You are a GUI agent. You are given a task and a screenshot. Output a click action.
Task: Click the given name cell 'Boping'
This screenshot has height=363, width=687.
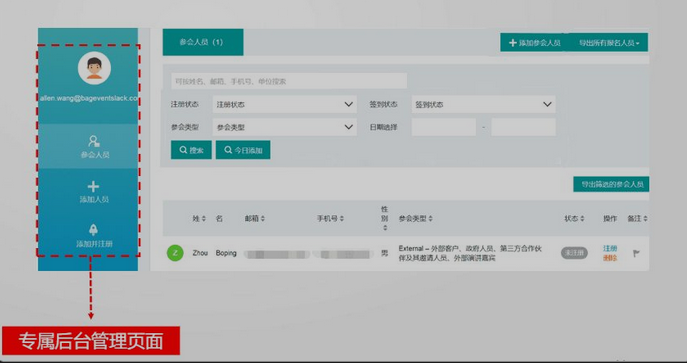[x=226, y=253]
